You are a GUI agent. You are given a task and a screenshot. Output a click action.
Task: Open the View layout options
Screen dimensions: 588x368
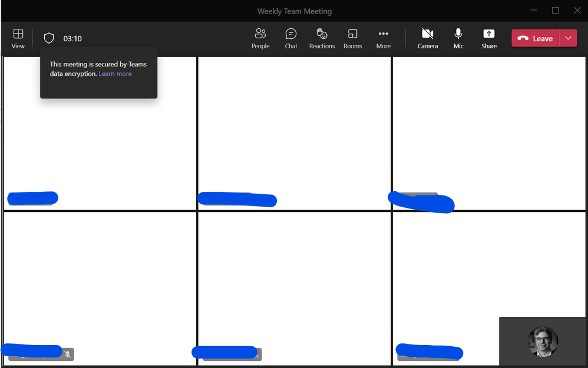18,38
